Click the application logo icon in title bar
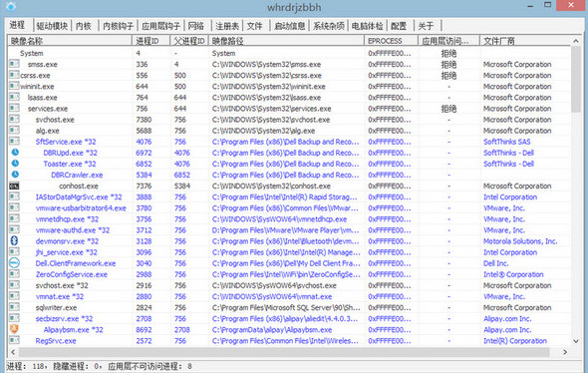Image resolution: width=588 pixels, height=373 pixels. click(11, 6)
